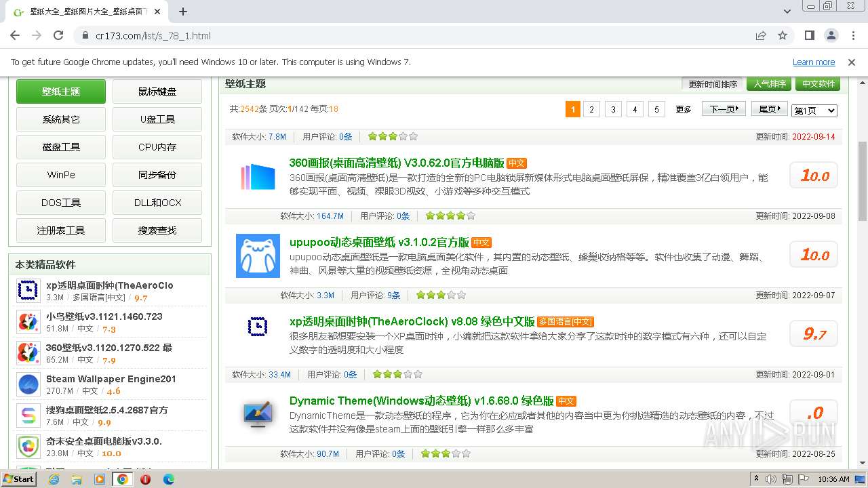Select the 系统其它 category
This screenshot has width=868, height=488.
pyautogui.click(x=61, y=119)
